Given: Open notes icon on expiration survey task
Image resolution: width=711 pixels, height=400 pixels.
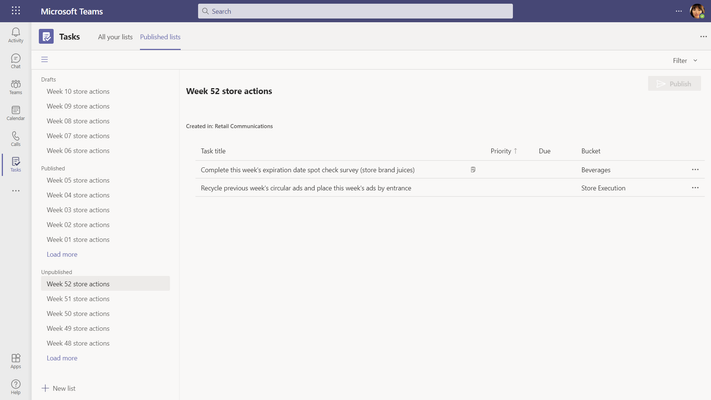Looking at the screenshot, I should (473, 170).
